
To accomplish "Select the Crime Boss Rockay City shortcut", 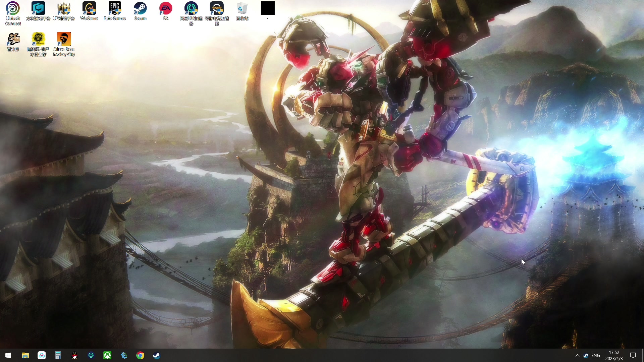I will coord(64,44).
